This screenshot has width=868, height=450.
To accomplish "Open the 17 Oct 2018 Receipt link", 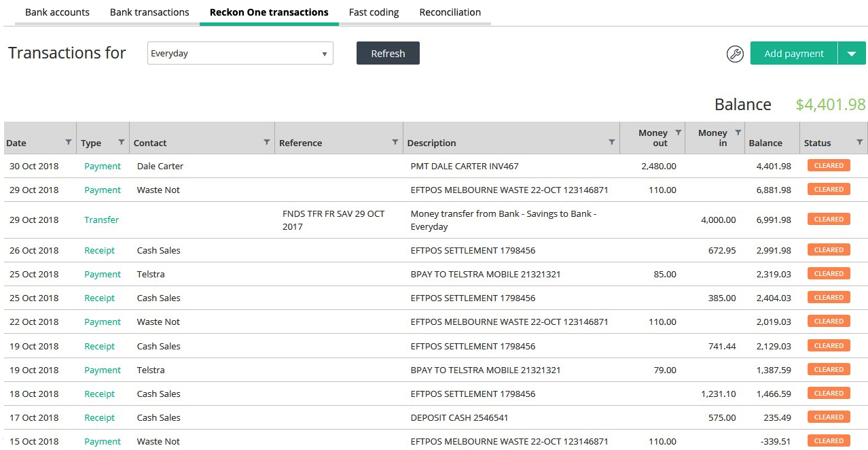I will point(99,417).
